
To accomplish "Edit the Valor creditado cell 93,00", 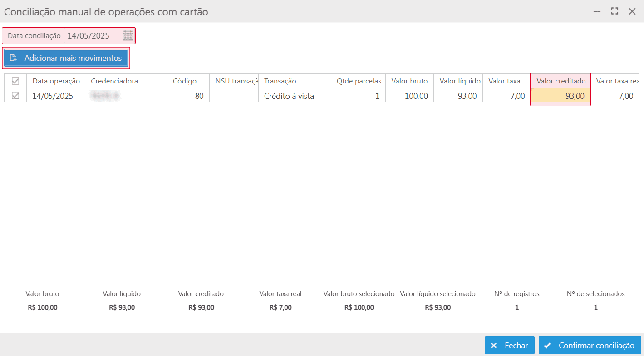I will click(x=560, y=96).
